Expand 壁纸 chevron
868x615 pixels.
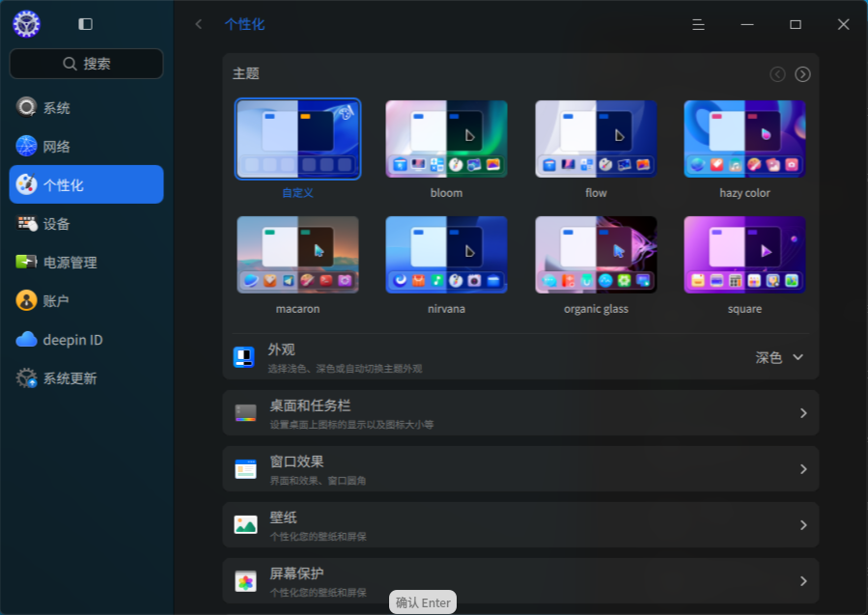pyautogui.click(x=803, y=525)
